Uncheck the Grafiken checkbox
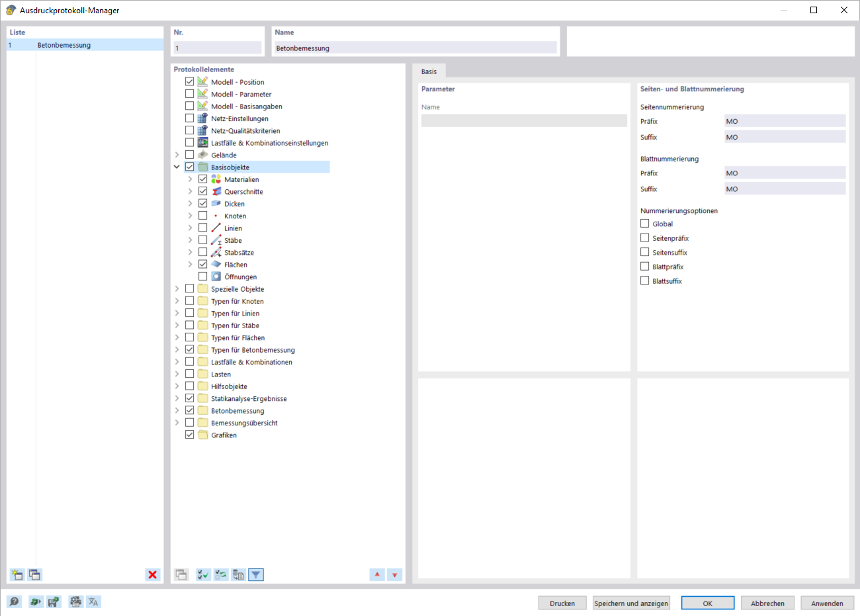The height and width of the screenshot is (616, 860). (190, 435)
